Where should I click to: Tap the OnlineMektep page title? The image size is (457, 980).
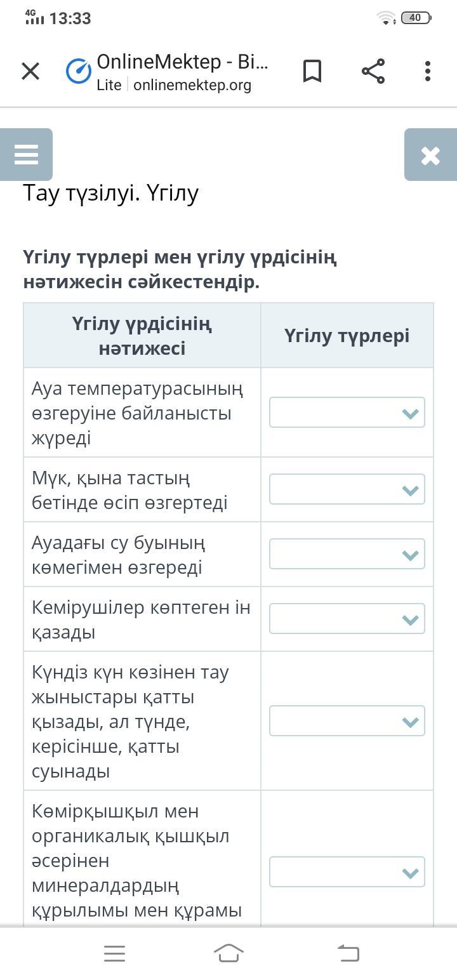(x=182, y=62)
